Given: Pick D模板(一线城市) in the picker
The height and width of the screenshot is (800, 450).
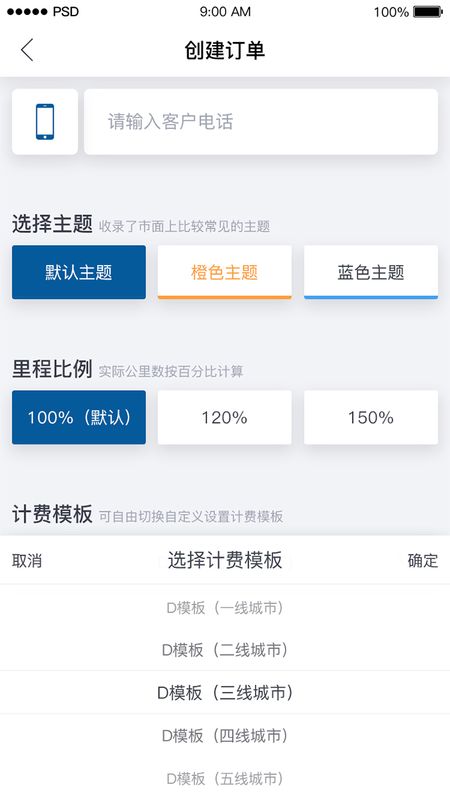Looking at the screenshot, I should (x=225, y=608).
